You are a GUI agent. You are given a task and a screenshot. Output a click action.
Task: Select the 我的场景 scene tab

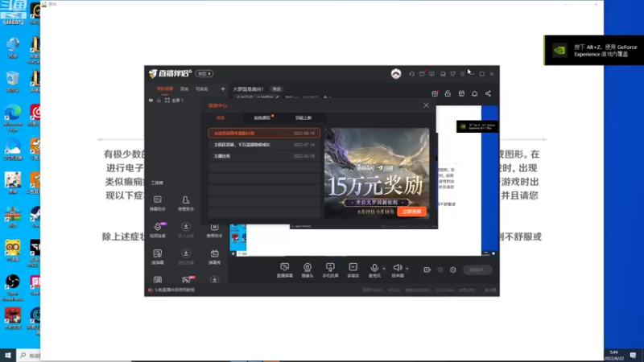(x=165, y=89)
